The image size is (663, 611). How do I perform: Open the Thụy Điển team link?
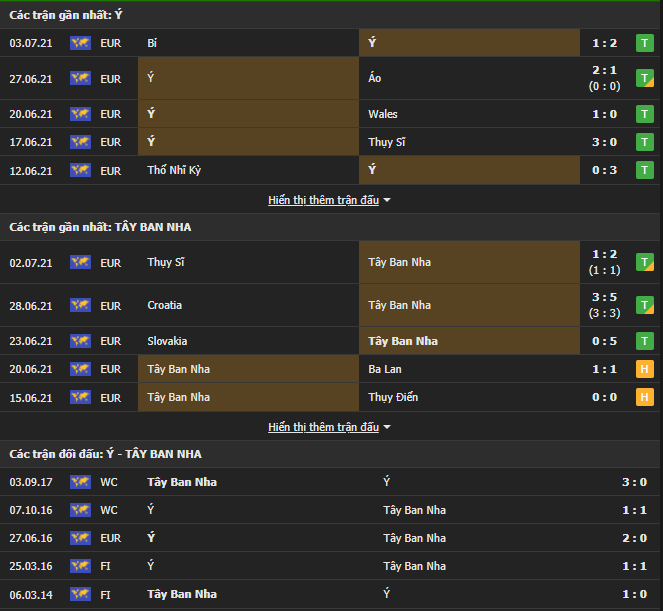(x=393, y=397)
